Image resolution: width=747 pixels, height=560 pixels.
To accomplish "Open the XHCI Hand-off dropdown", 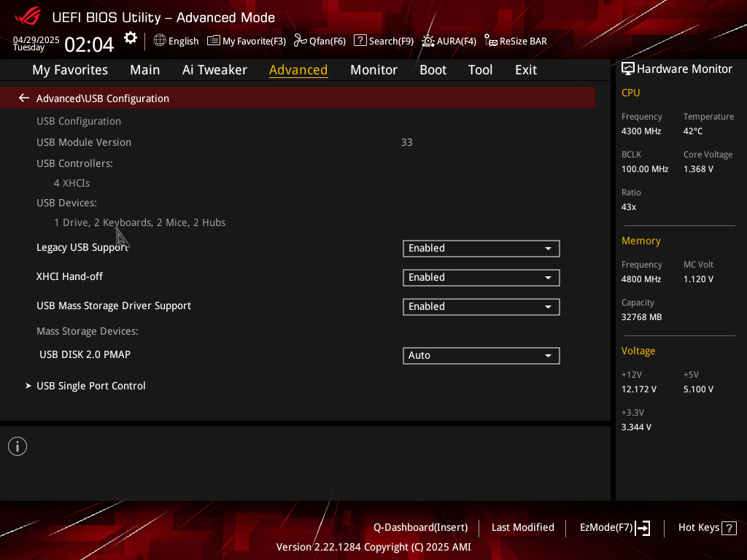I will (x=481, y=278).
